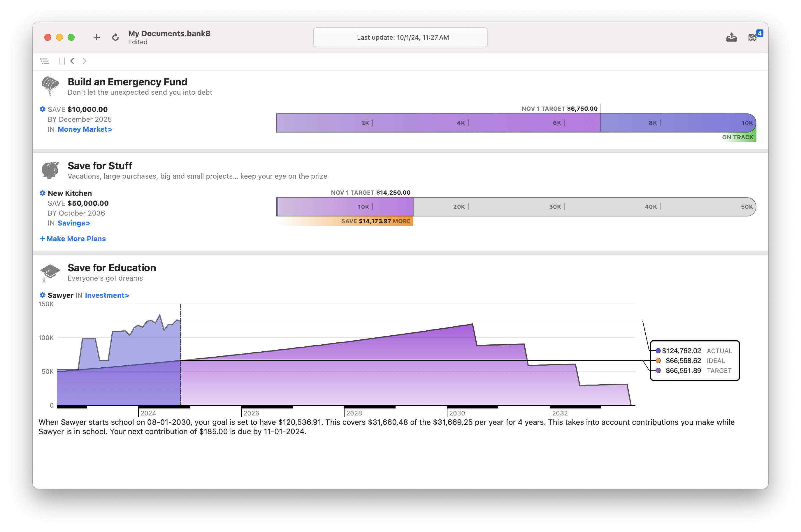801x532 pixels.
Task: Open the Investment account link
Action: [x=107, y=295]
